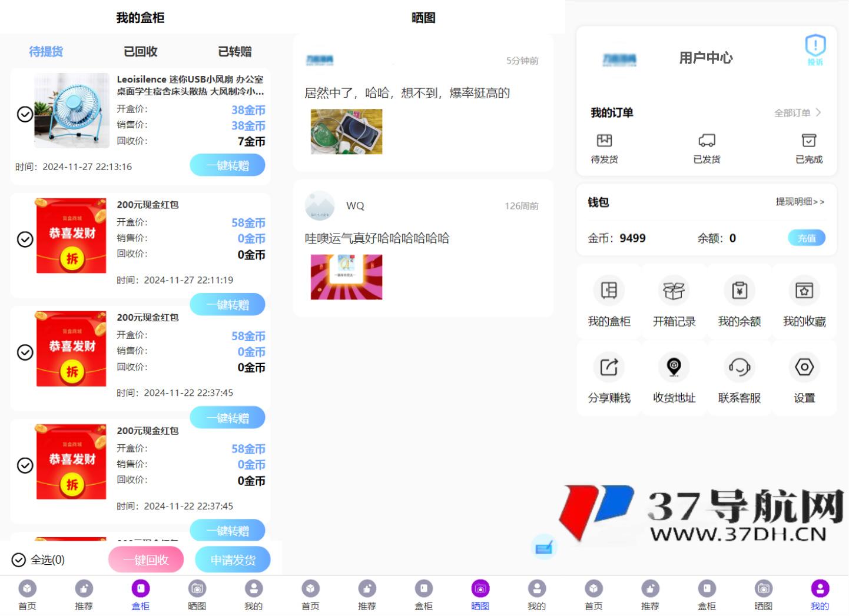The height and width of the screenshot is (616, 849).
Task: Toggle 全选 select-all checkbox
Action: pyautogui.click(x=19, y=560)
